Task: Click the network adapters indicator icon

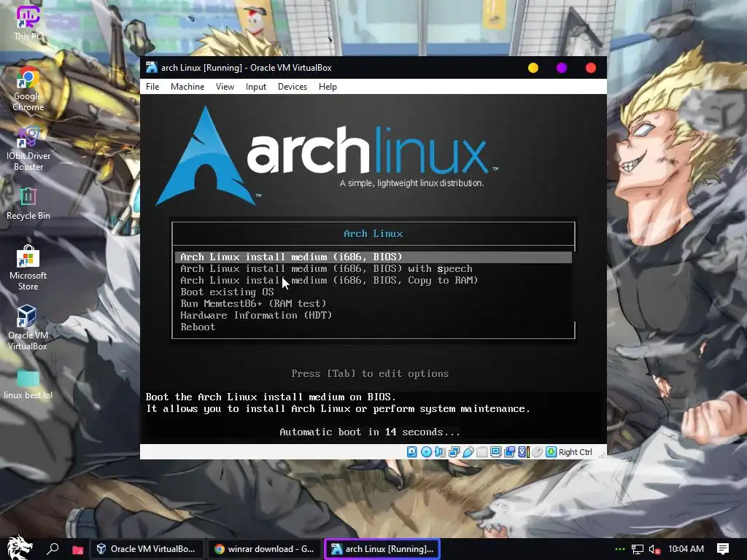Action: point(454,452)
